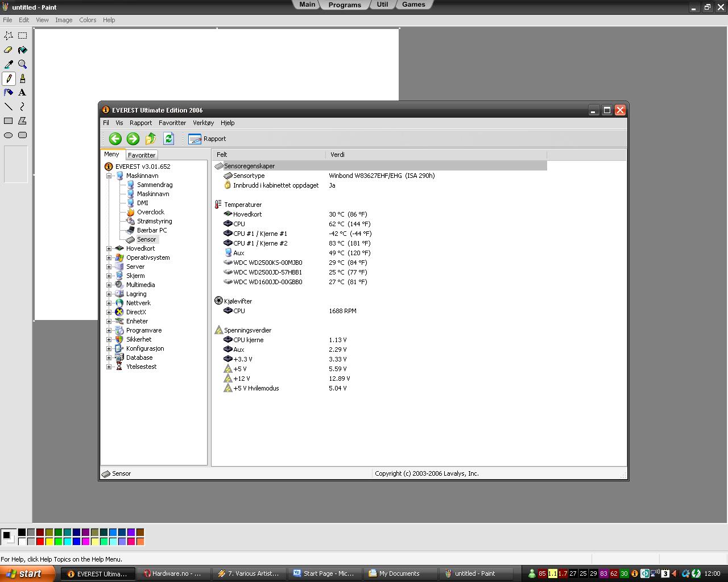Click the CPU fan 1688 RPM value
Viewport: 728px width, 582px height.
[342, 311]
